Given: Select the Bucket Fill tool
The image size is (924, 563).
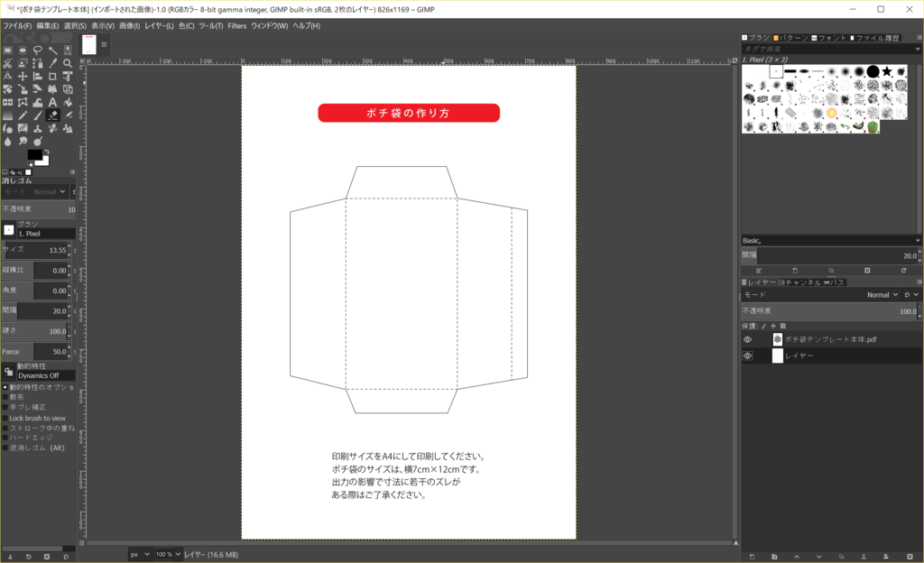Looking at the screenshot, I should point(67,103).
